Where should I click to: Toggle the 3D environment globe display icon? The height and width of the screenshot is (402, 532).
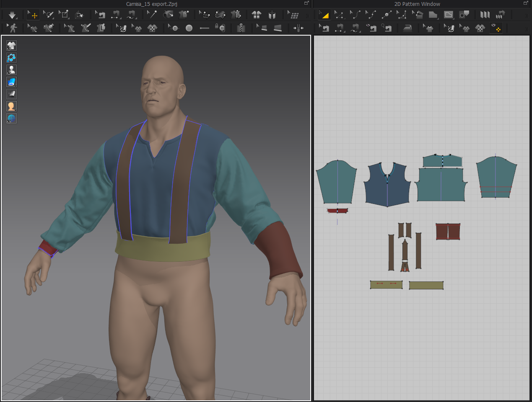click(11, 119)
